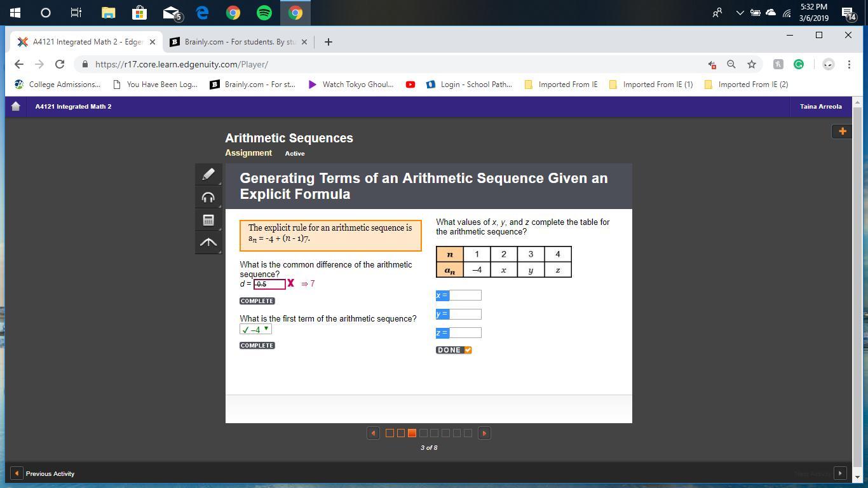Screen dimensions: 868x488
Task: Open the Chrome three-dot menu
Action: [849, 64]
